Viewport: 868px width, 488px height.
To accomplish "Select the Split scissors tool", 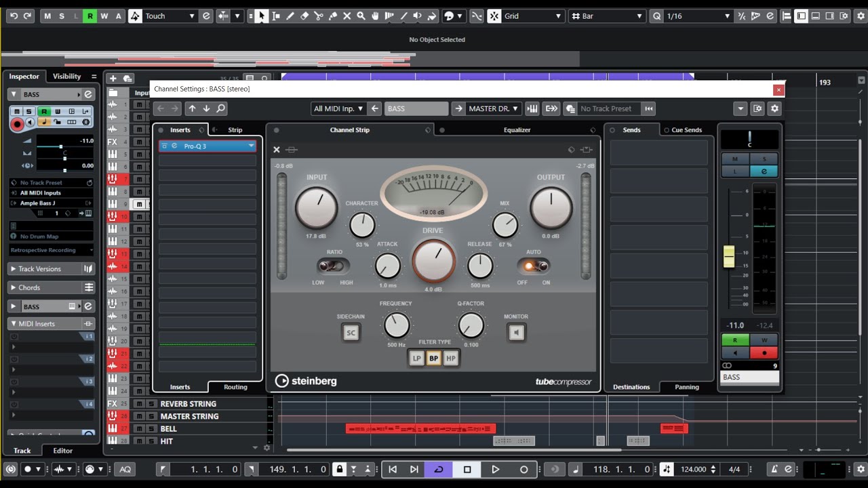I will [x=319, y=16].
